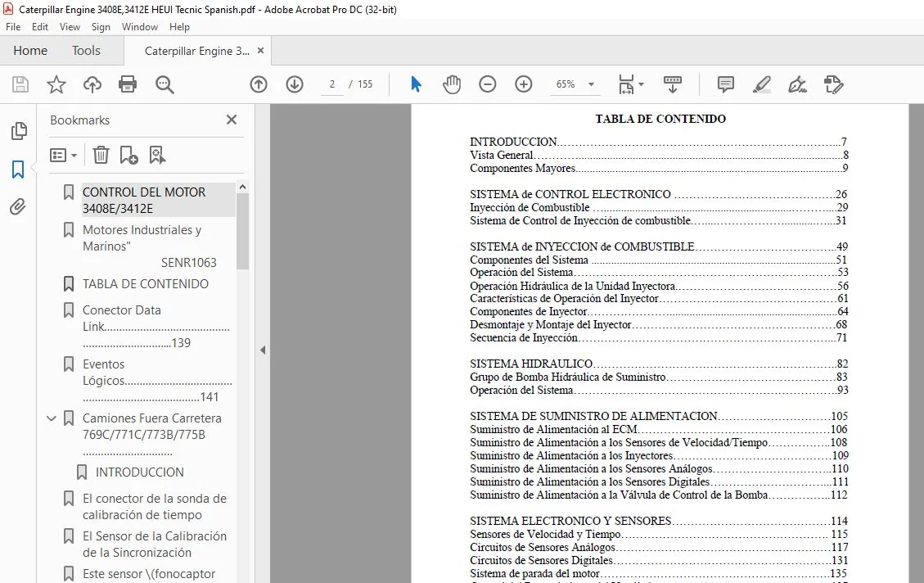
Task: Open the INTRODUCCION sub-bookmark
Action: coord(140,472)
